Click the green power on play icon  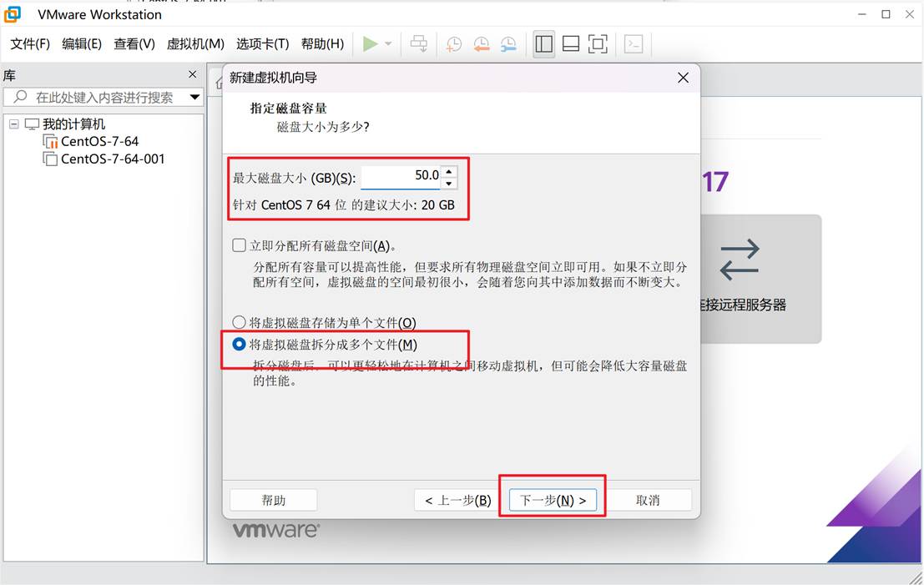pyautogui.click(x=370, y=44)
